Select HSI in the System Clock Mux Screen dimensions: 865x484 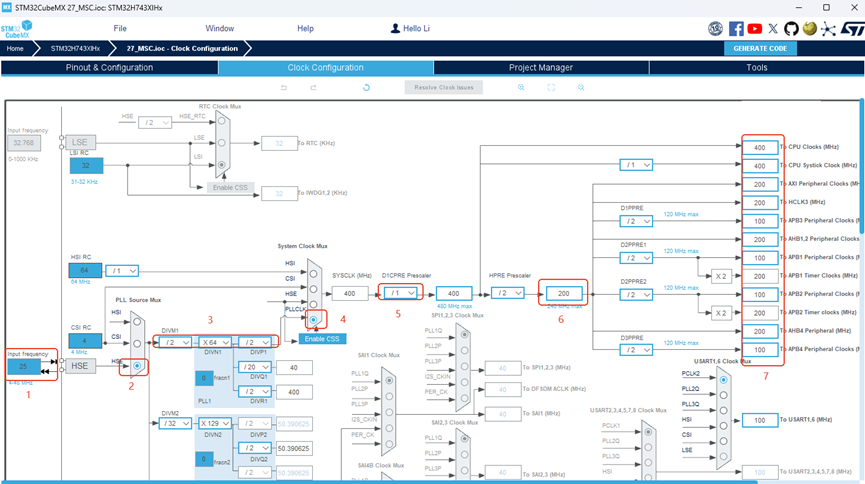click(313, 273)
